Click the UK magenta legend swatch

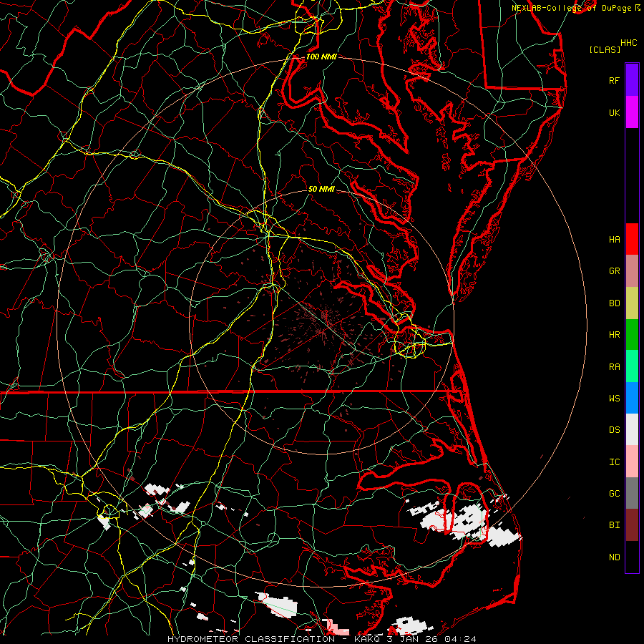point(632,112)
